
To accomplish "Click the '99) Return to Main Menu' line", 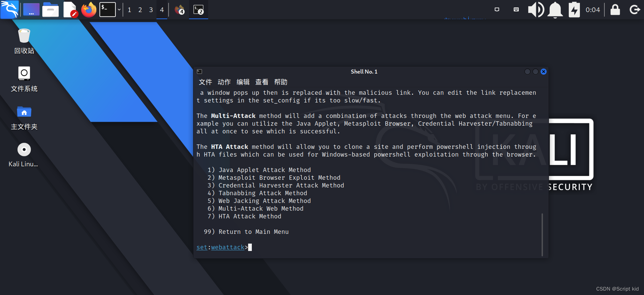I will (x=246, y=232).
